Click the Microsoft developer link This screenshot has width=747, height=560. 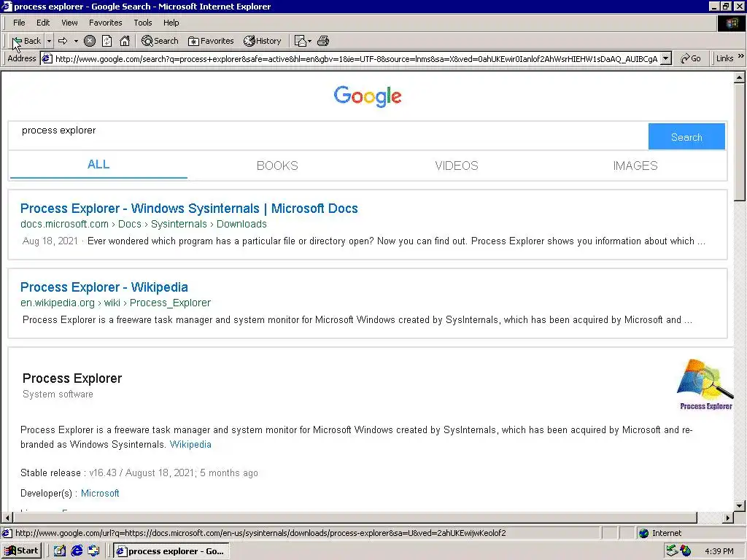point(99,494)
